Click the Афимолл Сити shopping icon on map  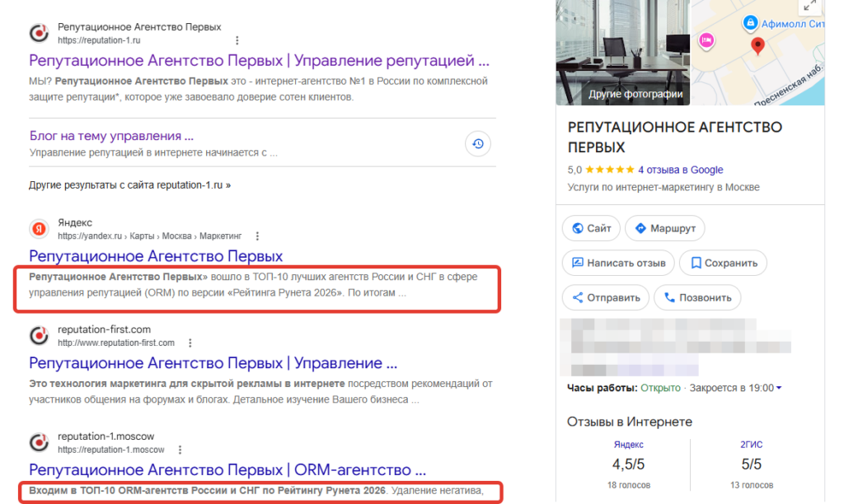750,22
